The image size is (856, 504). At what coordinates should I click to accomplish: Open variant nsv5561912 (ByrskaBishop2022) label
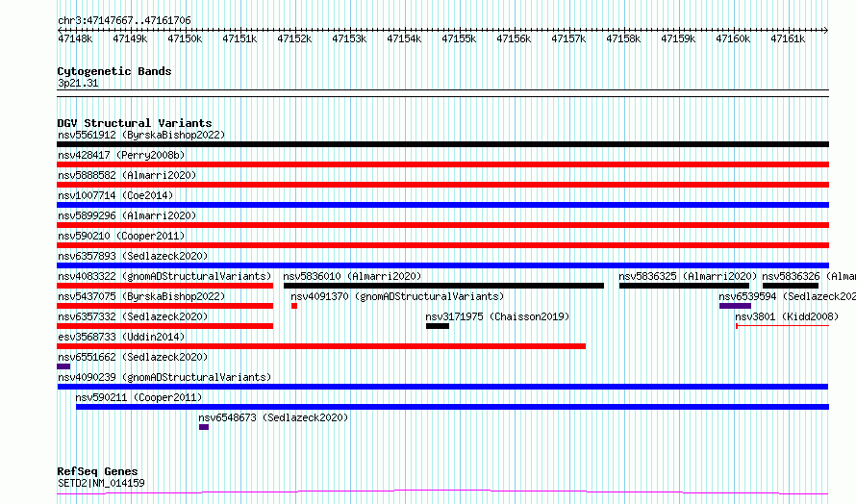click(x=141, y=135)
